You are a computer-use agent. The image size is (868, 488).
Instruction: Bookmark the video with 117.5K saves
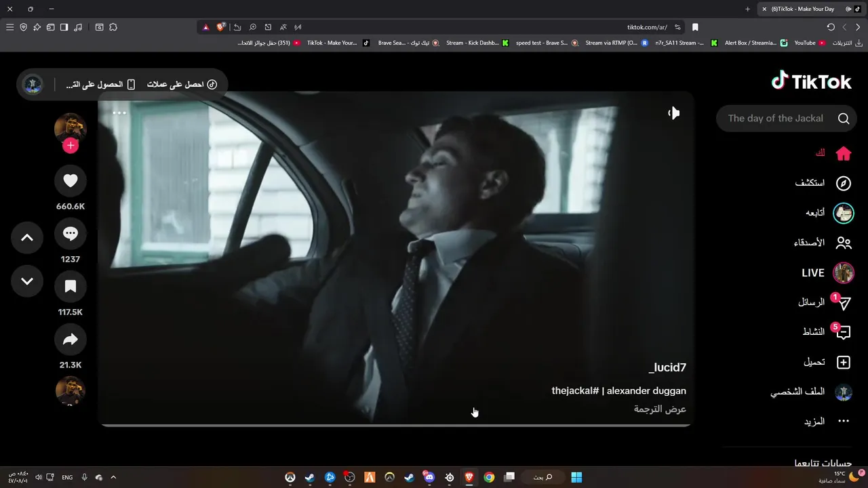pos(71,287)
